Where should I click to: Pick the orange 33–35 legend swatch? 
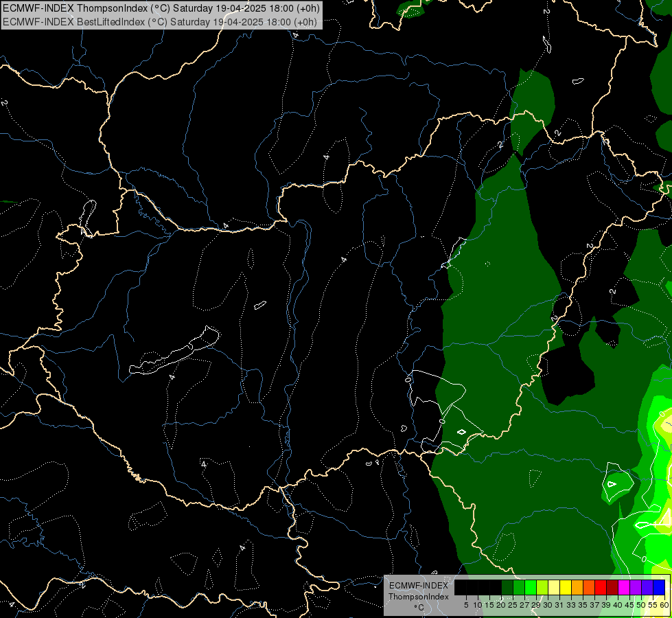pyautogui.click(x=577, y=587)
